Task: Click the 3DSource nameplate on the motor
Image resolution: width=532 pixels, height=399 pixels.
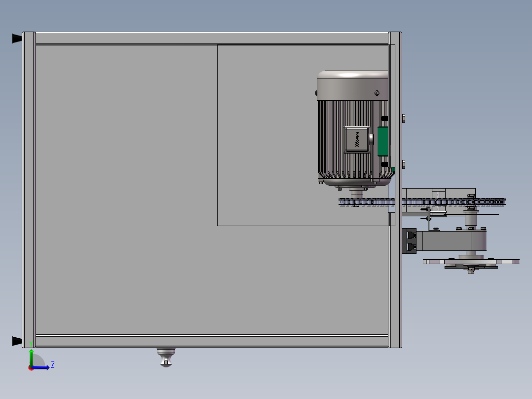Action: coord(357,140)
